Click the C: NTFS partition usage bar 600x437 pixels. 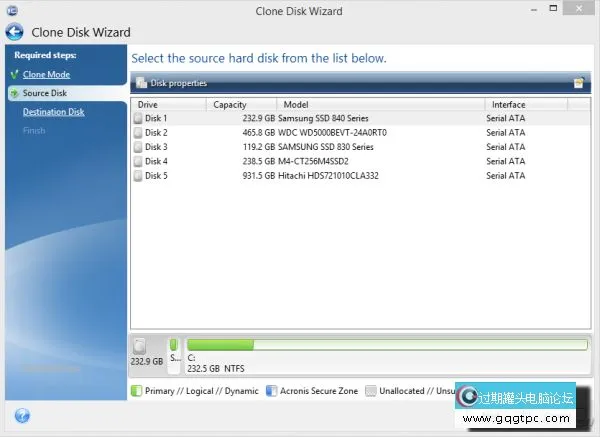pos(387,345)
